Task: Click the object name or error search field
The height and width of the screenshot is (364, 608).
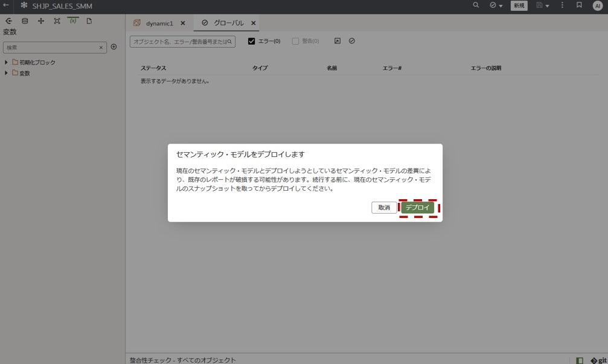Action: tap(182, 42)
